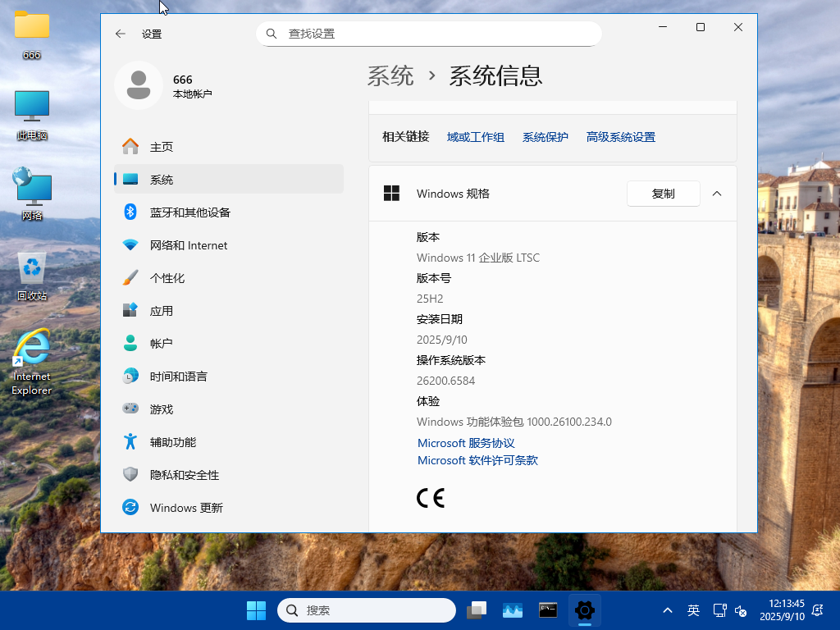Open the 系统保护 link
This screenshot has height=630, width=840.
click(545, 137)
